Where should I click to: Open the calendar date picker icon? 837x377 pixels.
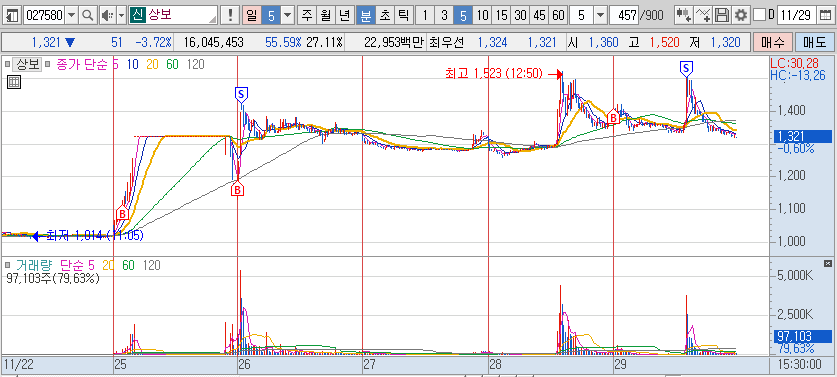(825, 15)
